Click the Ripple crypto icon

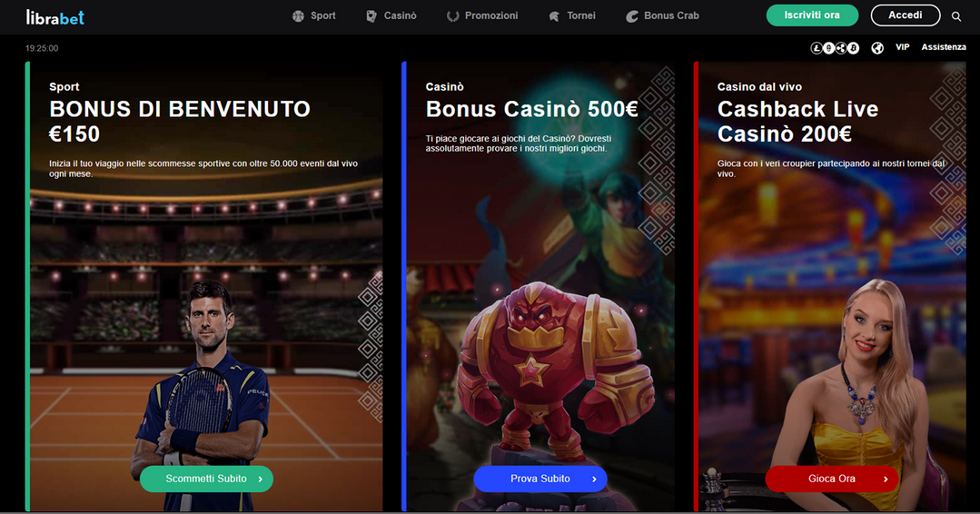click(x=841, y=48)
